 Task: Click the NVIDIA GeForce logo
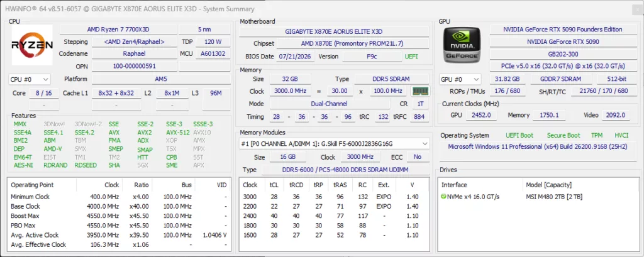click(x=462, y=45)
